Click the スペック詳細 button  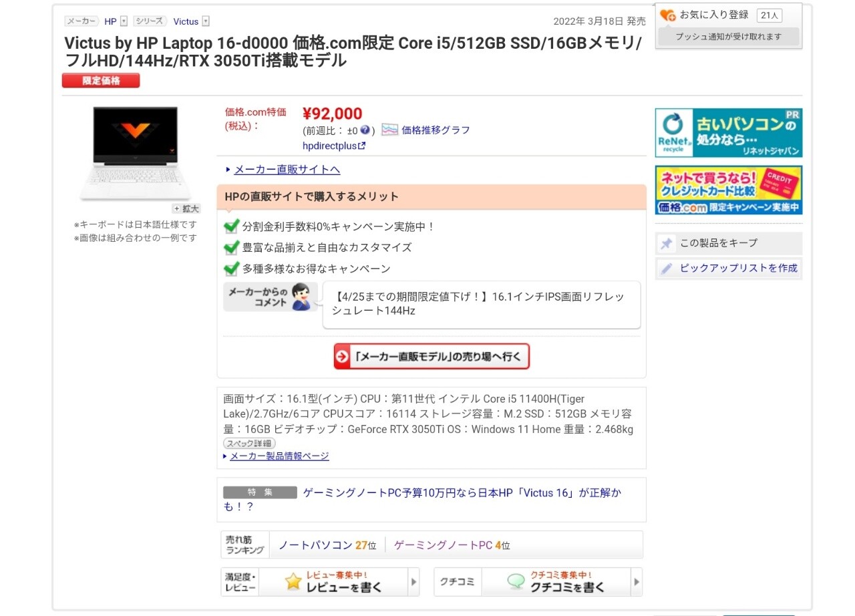pyautogui.click(x=249, y=444)
